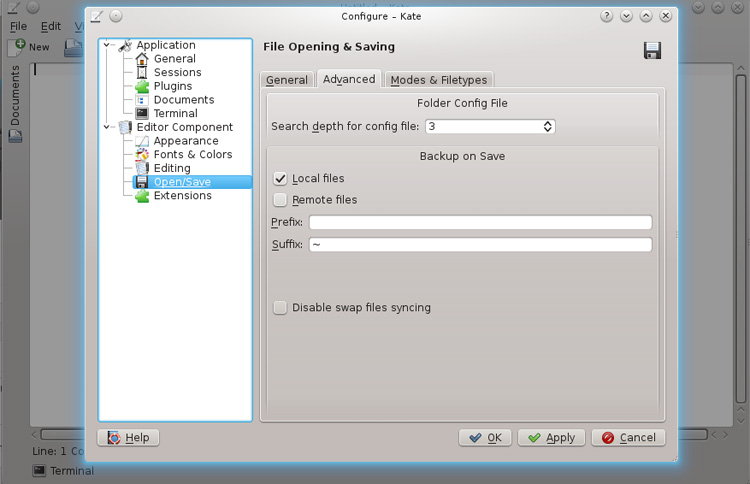Click Terminal label in Kate bottom bar
750x484 pixels.
[x=72, y=471]
